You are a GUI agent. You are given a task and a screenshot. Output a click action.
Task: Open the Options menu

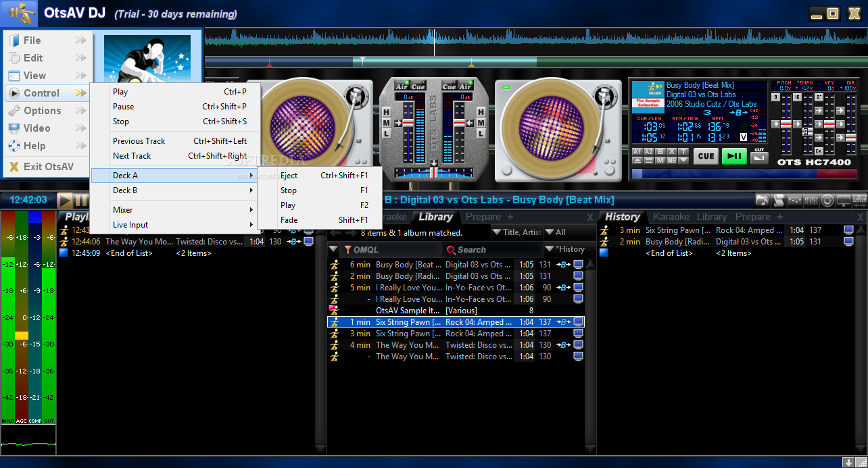tap(47, 111)
